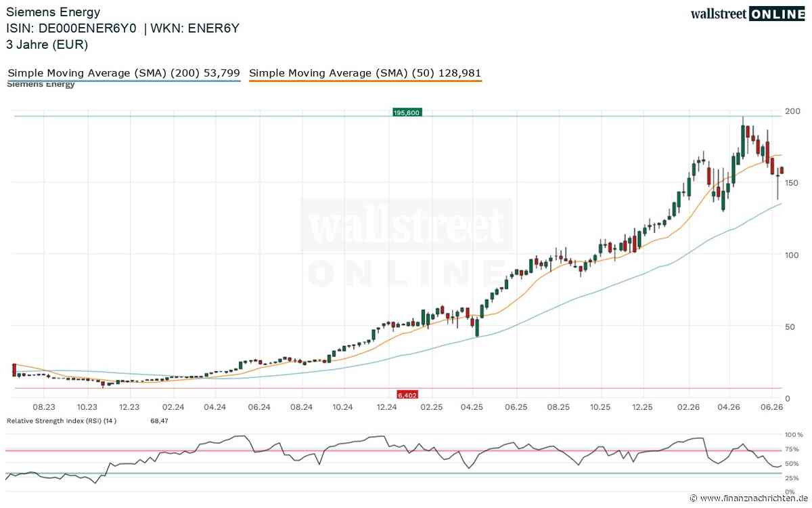Image resolution: width=812 pixels, height=508 pixels.
Task: Click the 12.23 date axis label
Action: click(x=129, y=407)
